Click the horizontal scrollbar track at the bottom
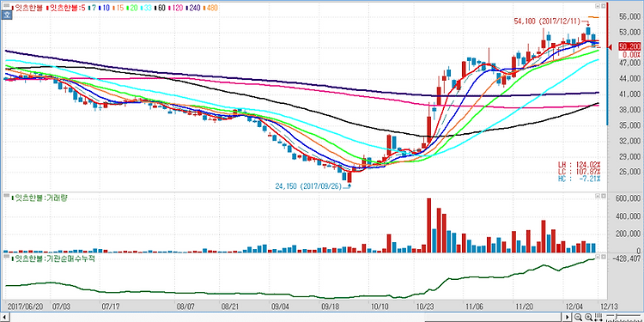Image resolution: width=644 pixels, height=322 pixels. pos(285,318)
